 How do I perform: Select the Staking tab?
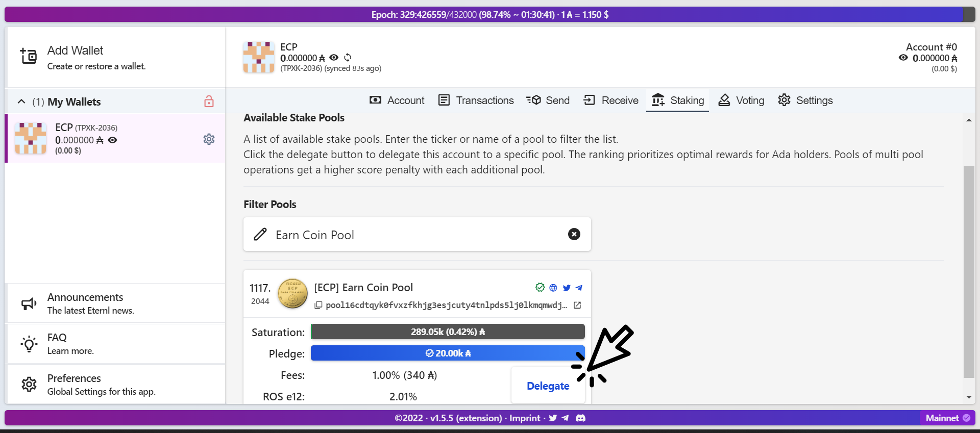[x=678, y=100]
